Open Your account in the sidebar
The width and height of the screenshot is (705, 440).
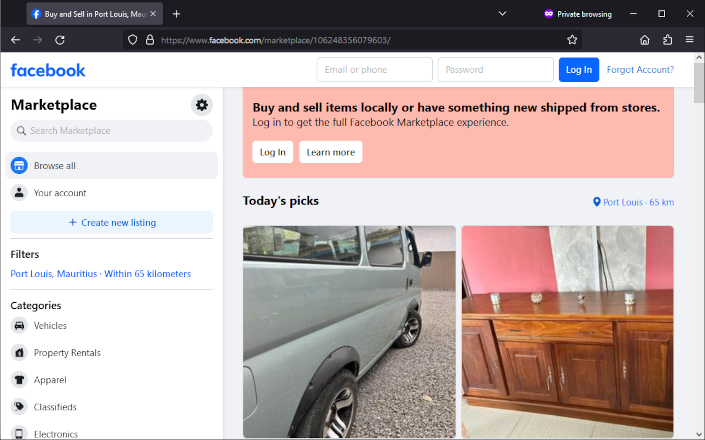click(x=112, y=192)
